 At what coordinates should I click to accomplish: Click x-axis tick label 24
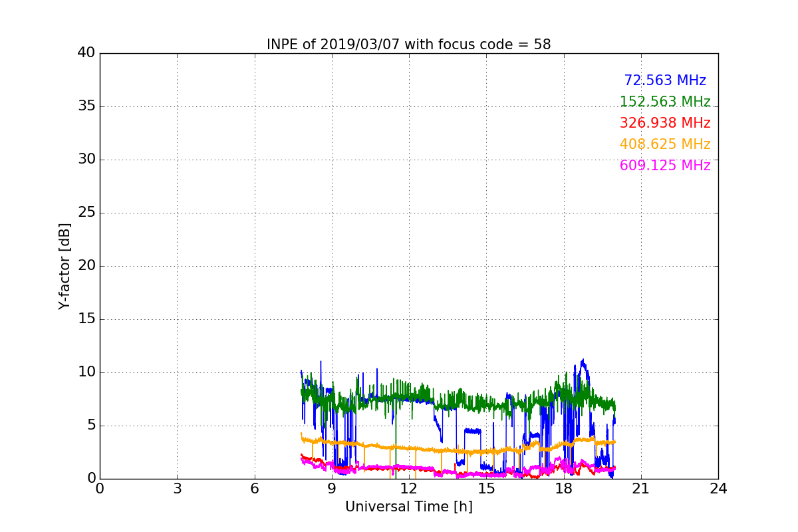[718, 488]
